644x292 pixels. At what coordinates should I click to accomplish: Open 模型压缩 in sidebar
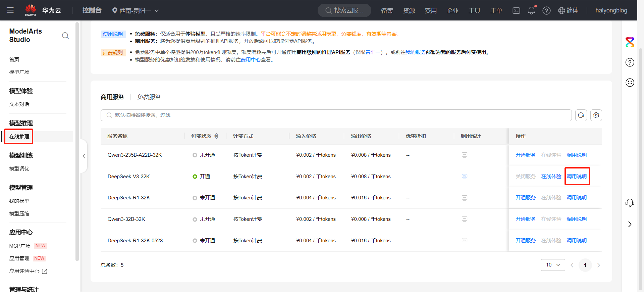pyautogui.click(x=19, y=213)
